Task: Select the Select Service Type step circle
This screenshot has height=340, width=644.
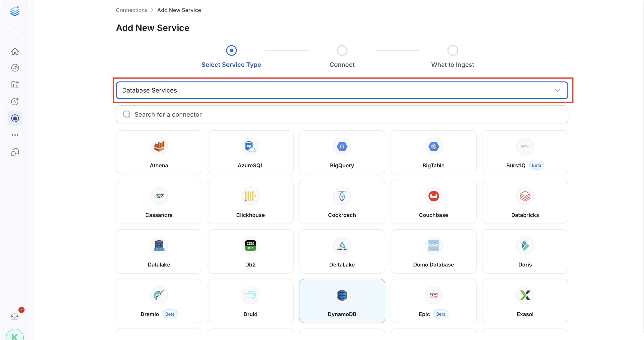Action: tap(231, 50)
